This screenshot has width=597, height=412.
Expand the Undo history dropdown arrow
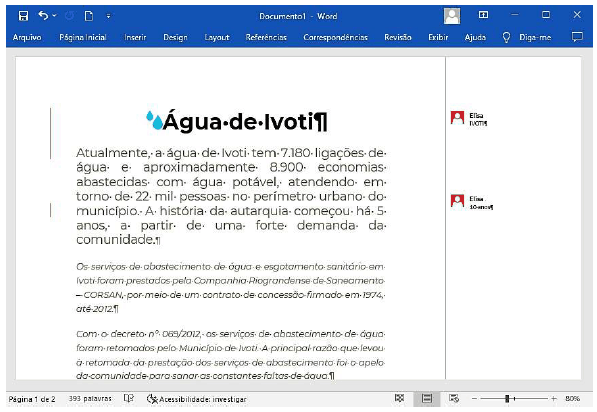54,16
